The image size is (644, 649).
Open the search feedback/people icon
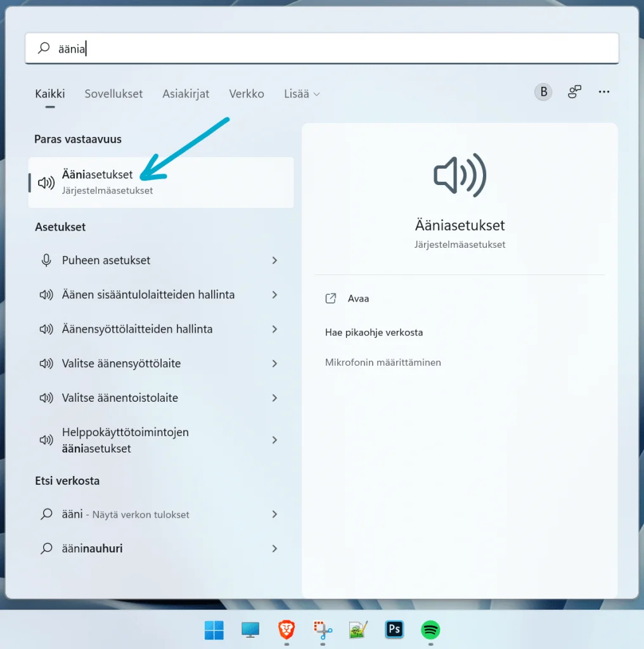click(x=574, y=92)
